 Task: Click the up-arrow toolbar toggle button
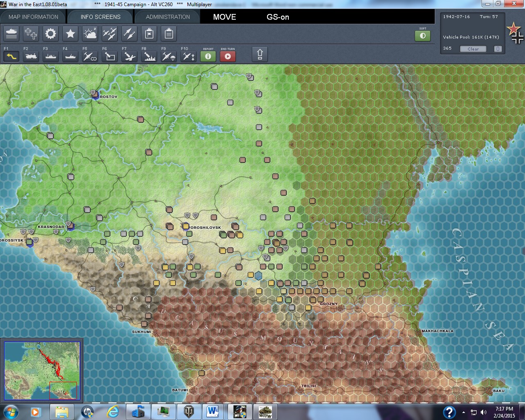click(260, 54)
